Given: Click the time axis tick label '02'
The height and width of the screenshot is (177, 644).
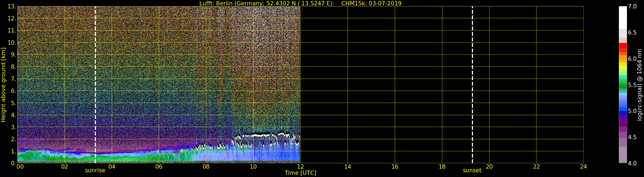Looking at the screenshot, I should (x=65, y=167).
